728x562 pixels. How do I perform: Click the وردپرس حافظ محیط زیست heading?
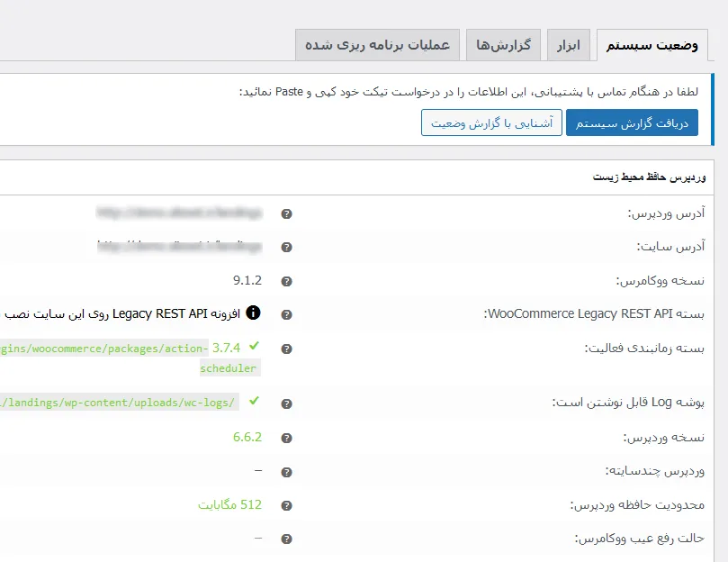point(649,177)
